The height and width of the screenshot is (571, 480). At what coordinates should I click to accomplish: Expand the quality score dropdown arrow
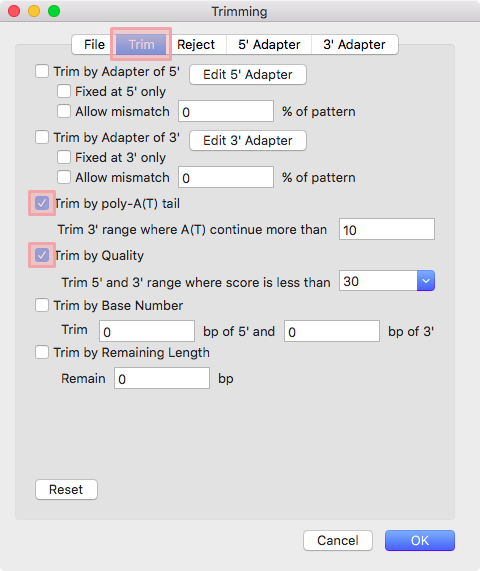click(x=426, y=281)
